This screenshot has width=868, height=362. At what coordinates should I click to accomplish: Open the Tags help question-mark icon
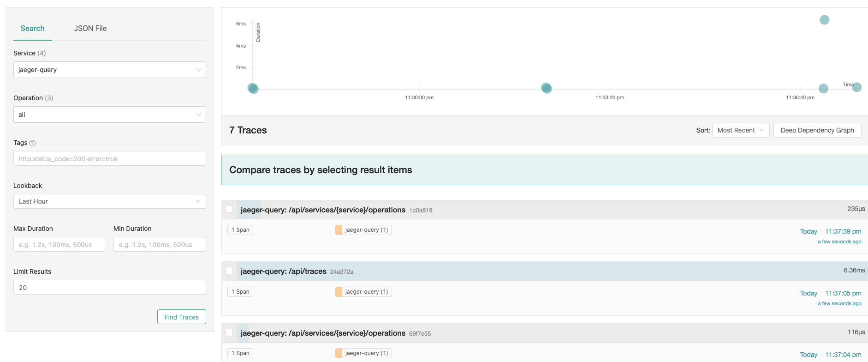(32, 143)
